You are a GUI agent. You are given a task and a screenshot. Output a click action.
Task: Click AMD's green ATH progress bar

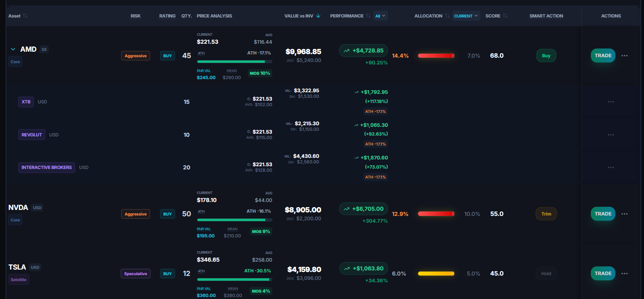pos(235,62)
